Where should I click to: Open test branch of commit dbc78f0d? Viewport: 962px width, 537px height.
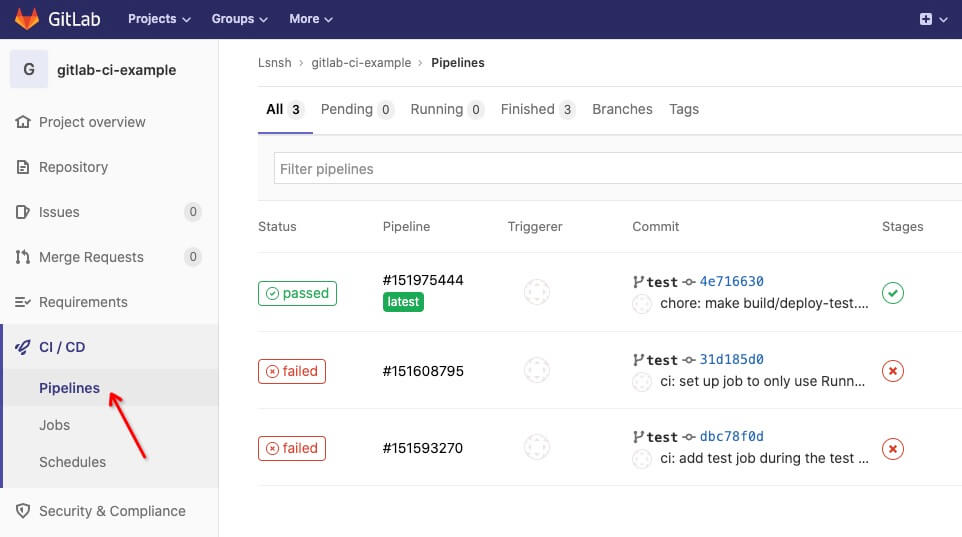click(x=662, y=438)
